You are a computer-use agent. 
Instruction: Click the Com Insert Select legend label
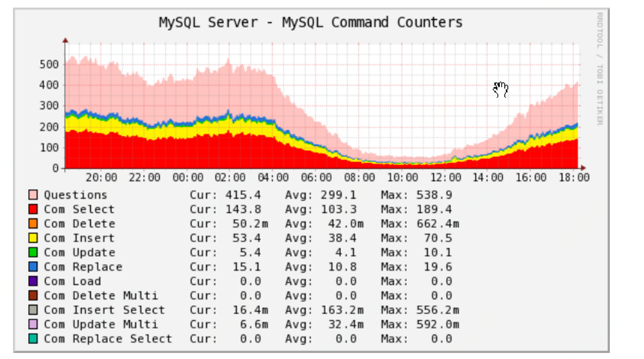[x=104, y=310]
